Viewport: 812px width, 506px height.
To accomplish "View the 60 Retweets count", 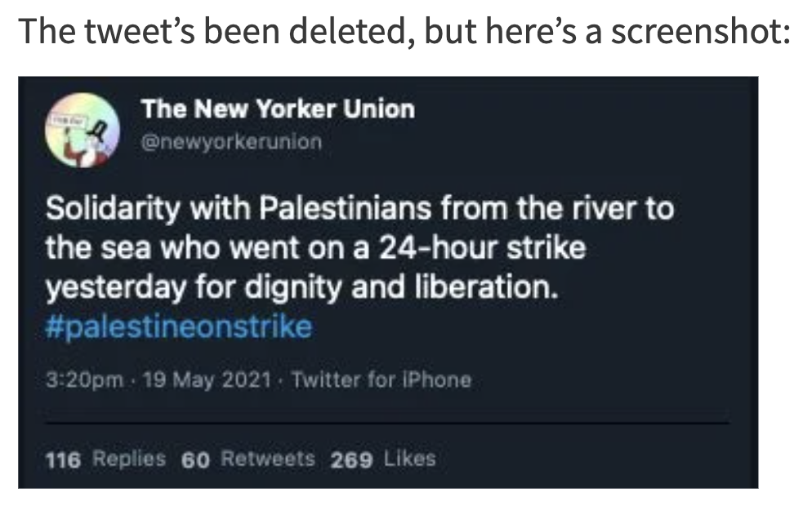I will tap(248, 459).
